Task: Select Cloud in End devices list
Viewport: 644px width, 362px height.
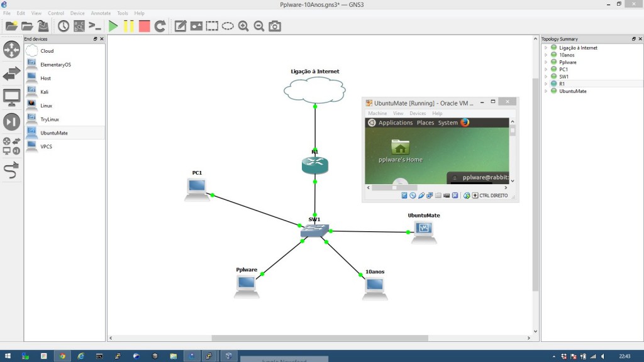Action: pos(65,51)
